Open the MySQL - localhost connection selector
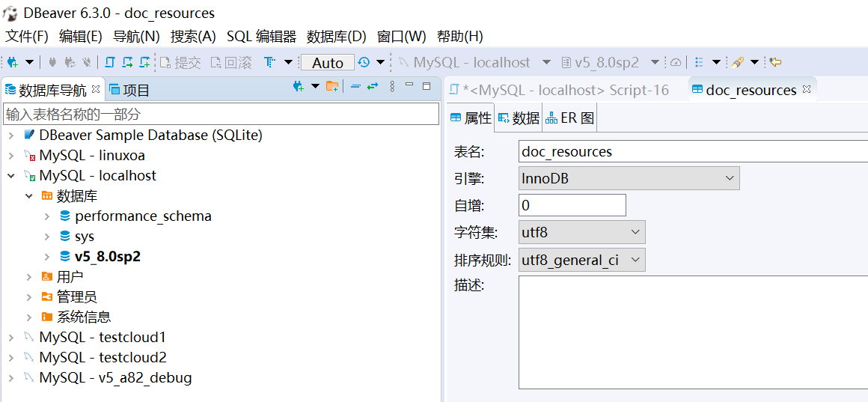The image size is (868, 402). point(475,63)
